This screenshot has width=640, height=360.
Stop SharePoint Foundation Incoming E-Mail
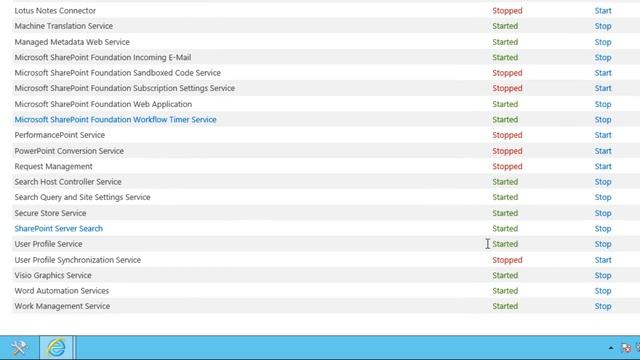click(603, 58)
